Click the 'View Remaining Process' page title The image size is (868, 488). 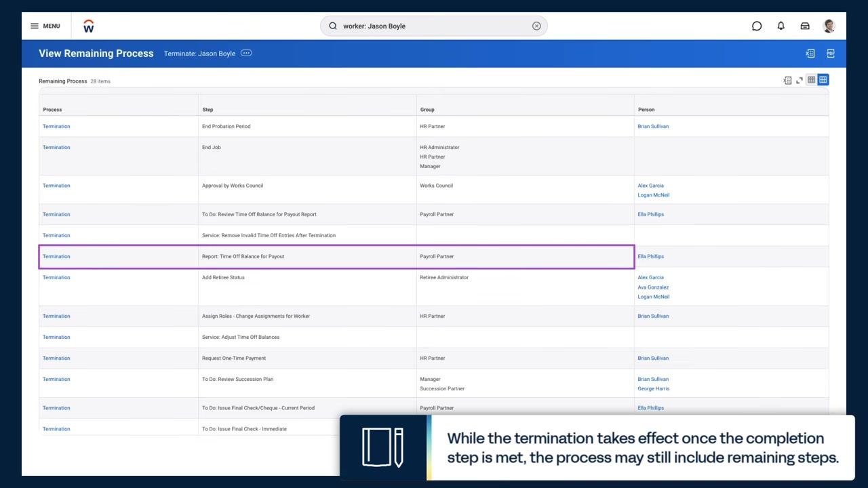[96, 54]
